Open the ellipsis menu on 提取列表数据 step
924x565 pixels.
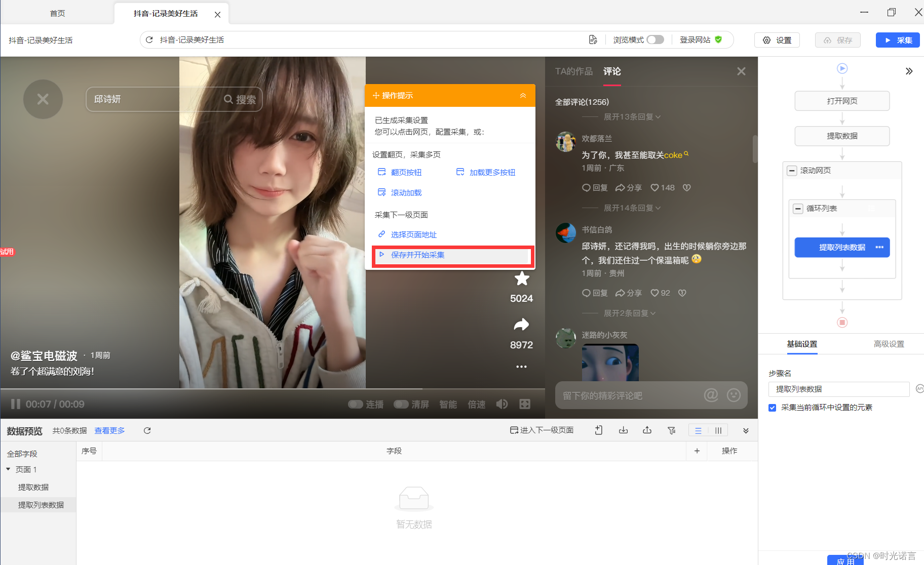point(879,247)
